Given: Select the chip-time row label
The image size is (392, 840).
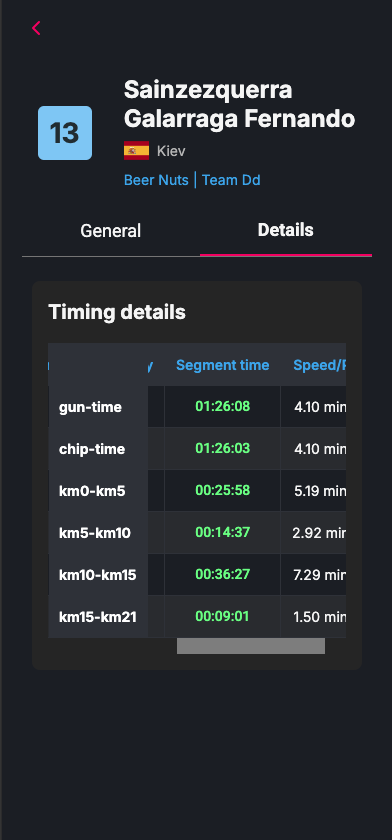Looking at the screenshot, I should point(92,449).
